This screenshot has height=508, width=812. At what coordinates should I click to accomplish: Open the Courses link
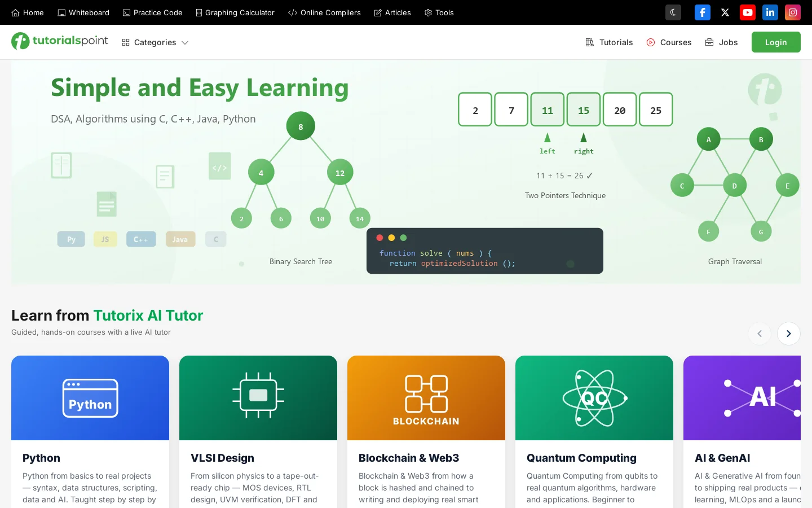tap(669, 42)
